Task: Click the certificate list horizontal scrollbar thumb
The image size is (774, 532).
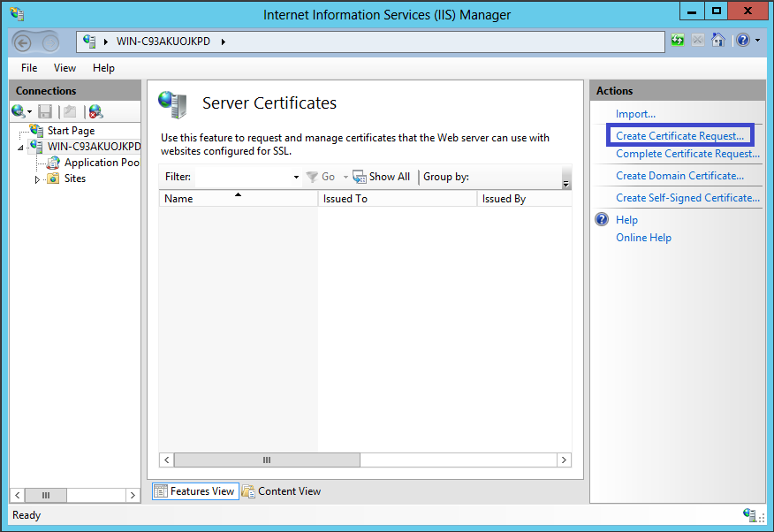Action: click(x=267, y=460)
